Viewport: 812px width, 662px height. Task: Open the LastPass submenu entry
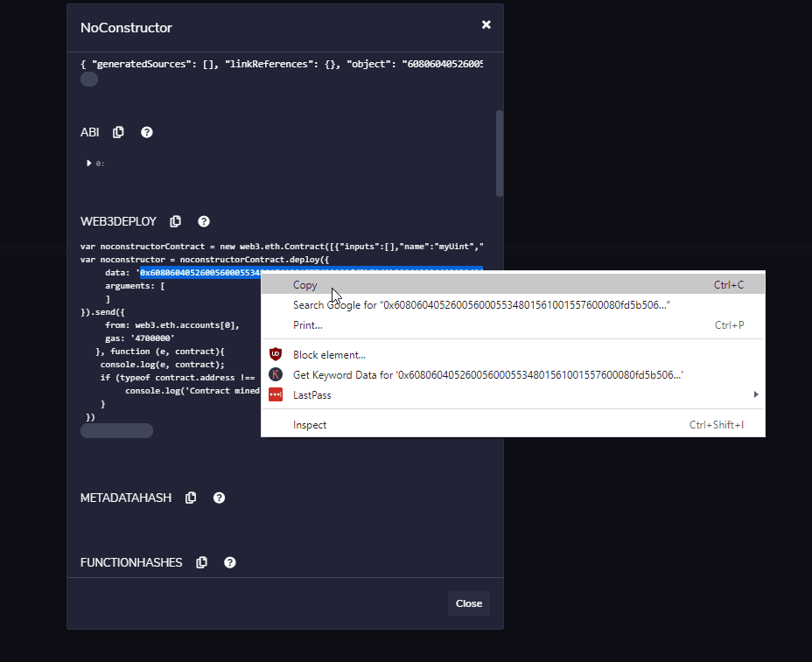pyautogui.click(x=514, y=395)
